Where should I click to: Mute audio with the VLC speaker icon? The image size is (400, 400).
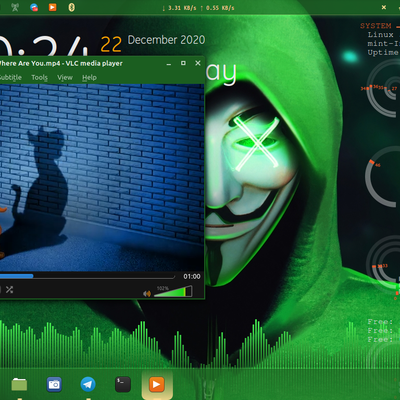coord(147,293)
